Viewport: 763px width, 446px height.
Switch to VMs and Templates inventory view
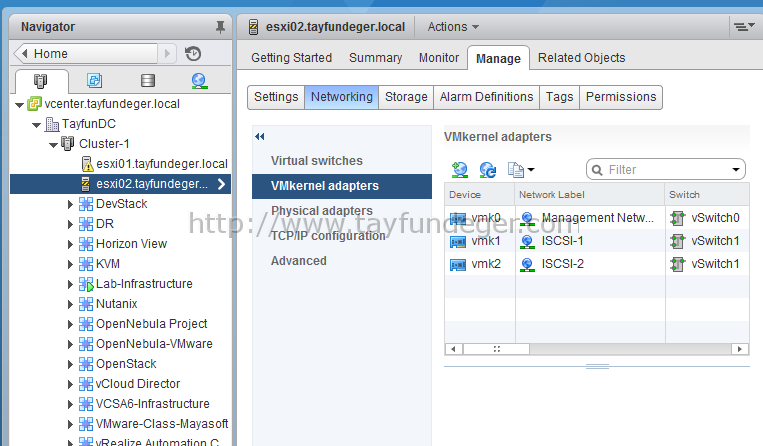point(94,80)
